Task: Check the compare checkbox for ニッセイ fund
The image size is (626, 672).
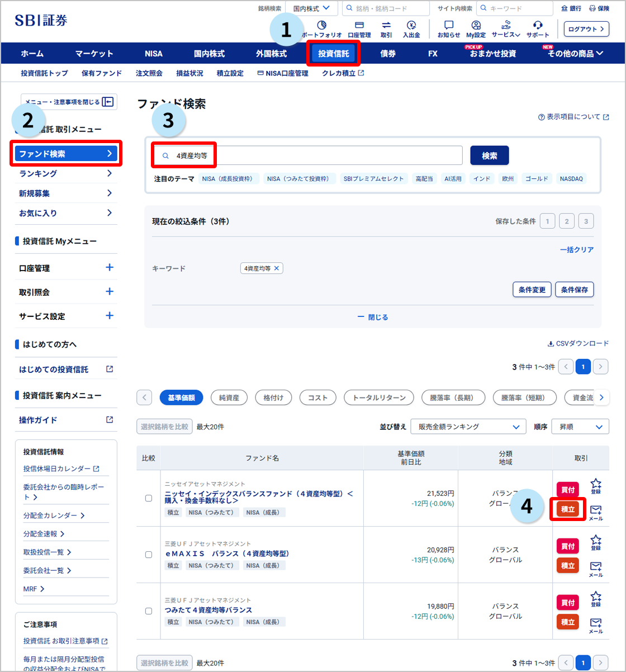Action: [x=149, y=498]
